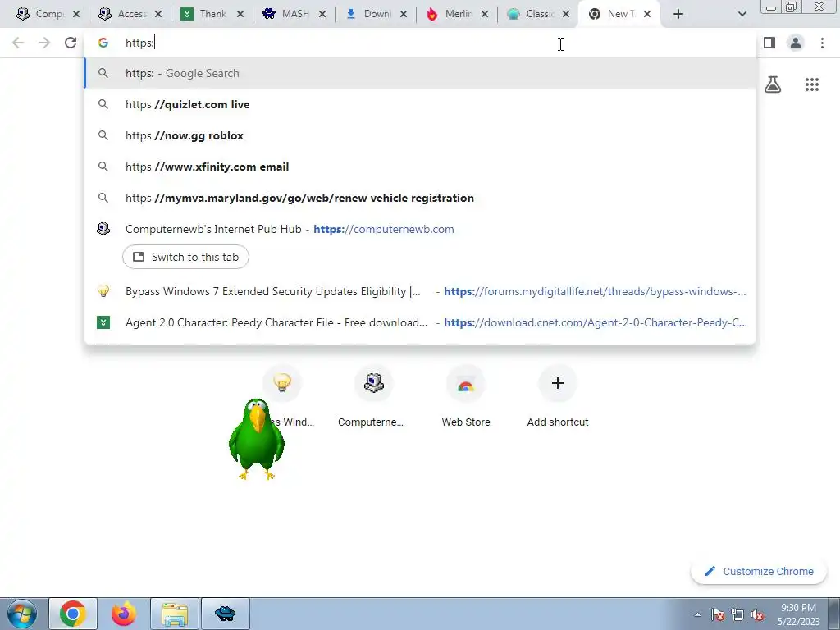Click the Customize Chrome button
840x630 pixels.
point(759,571)
